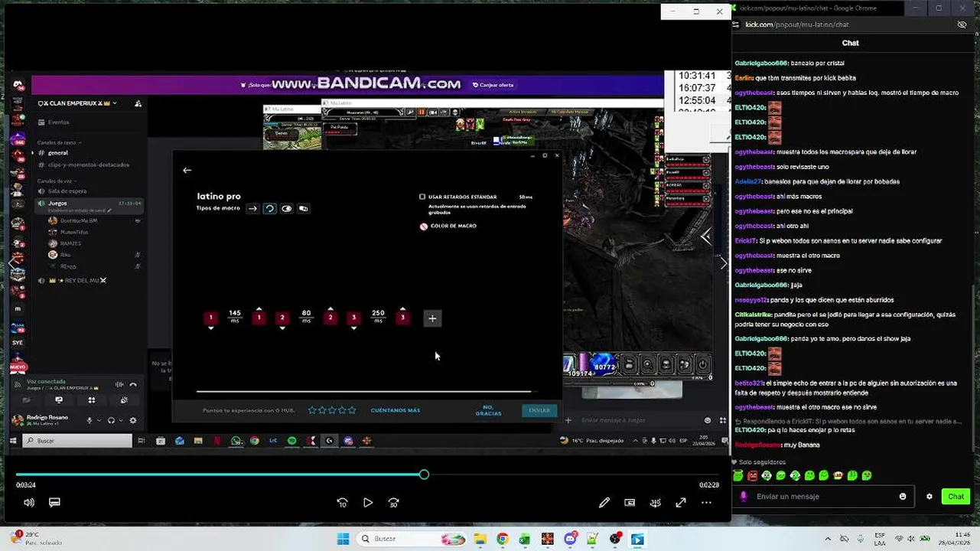
Task: Open File Explorer from Windows 11 taskbar
Action: (479, 539)
